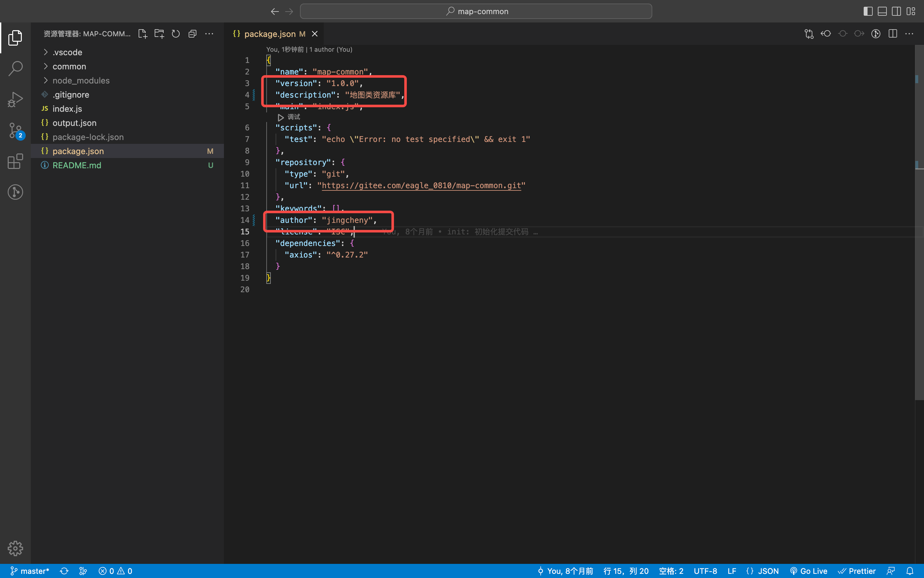Open the Manage gear settings menu
This screenshot has width=924, height=578.
(x=15, y=548)
